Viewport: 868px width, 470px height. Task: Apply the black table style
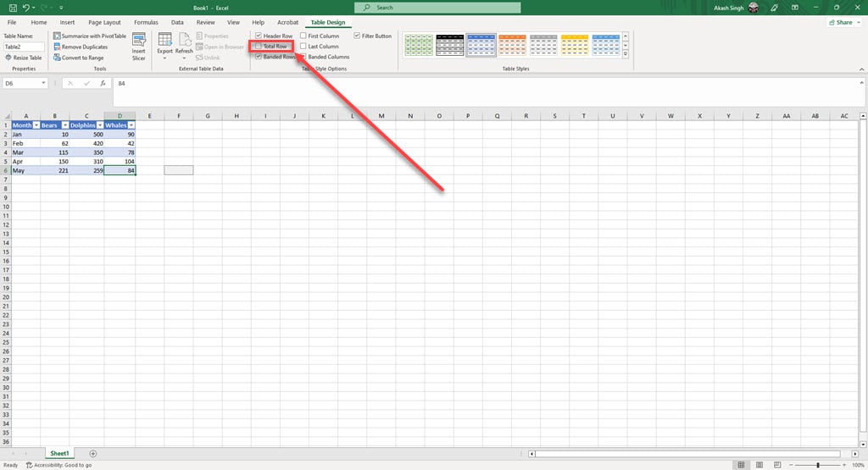tap(449, 45)
